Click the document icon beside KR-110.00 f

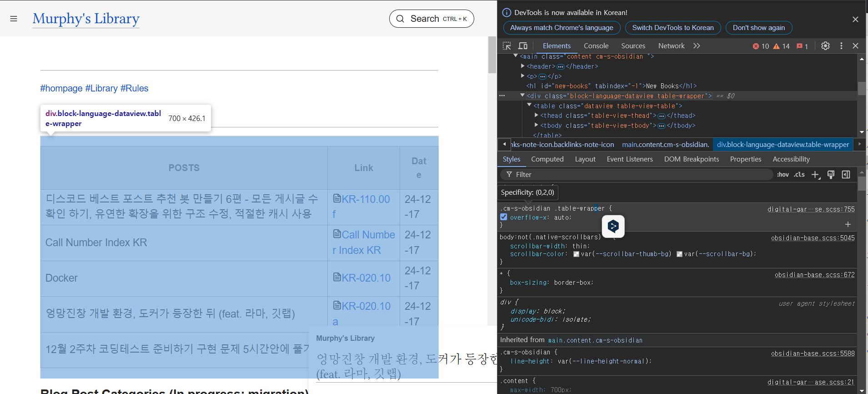(337, 198)
